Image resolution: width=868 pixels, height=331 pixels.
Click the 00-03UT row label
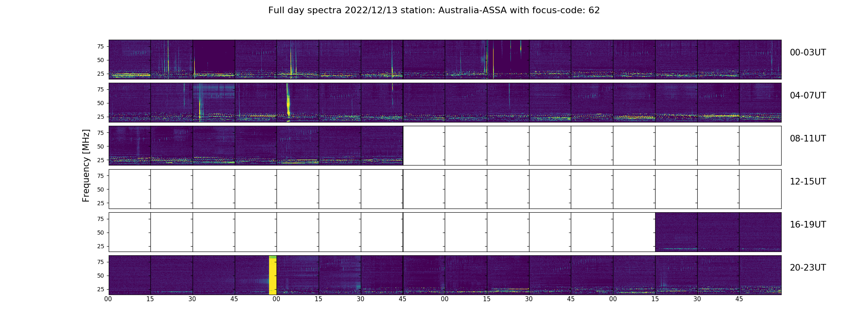tap(808, 53)
